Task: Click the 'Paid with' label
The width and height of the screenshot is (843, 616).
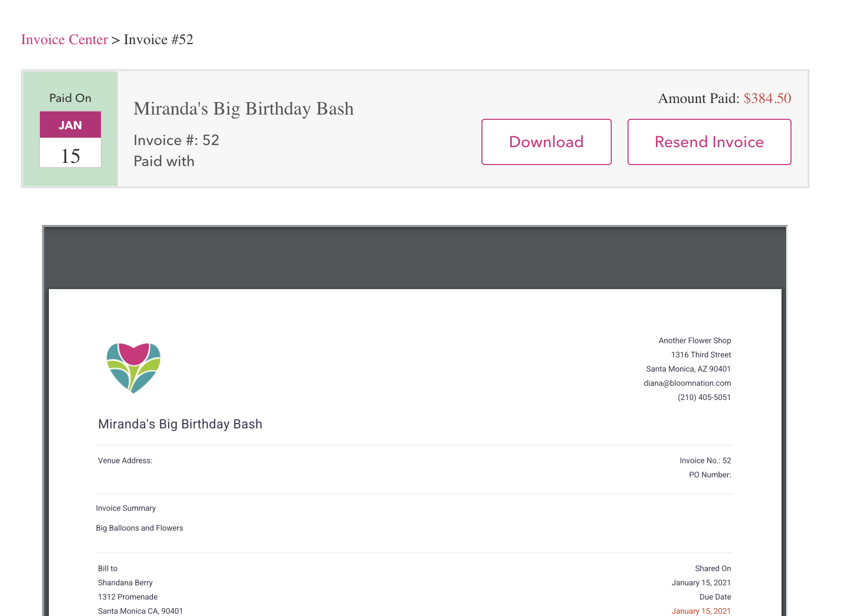Action: coord(164,161)
